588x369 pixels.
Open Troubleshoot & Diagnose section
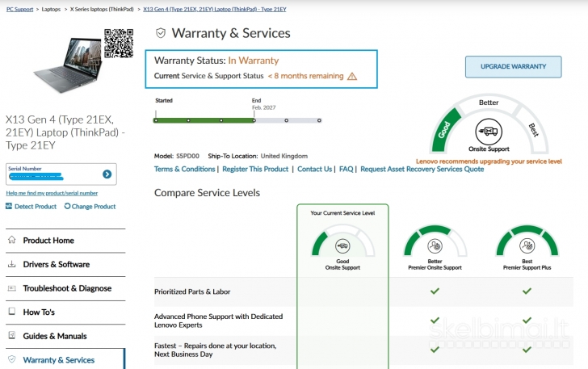[65, 288]
